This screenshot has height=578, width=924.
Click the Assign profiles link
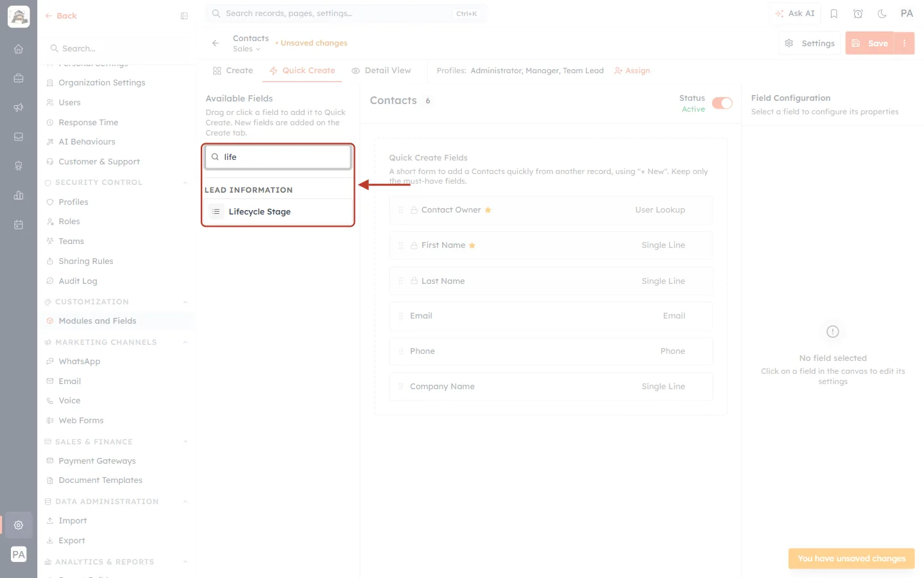(x=632, y=71)
